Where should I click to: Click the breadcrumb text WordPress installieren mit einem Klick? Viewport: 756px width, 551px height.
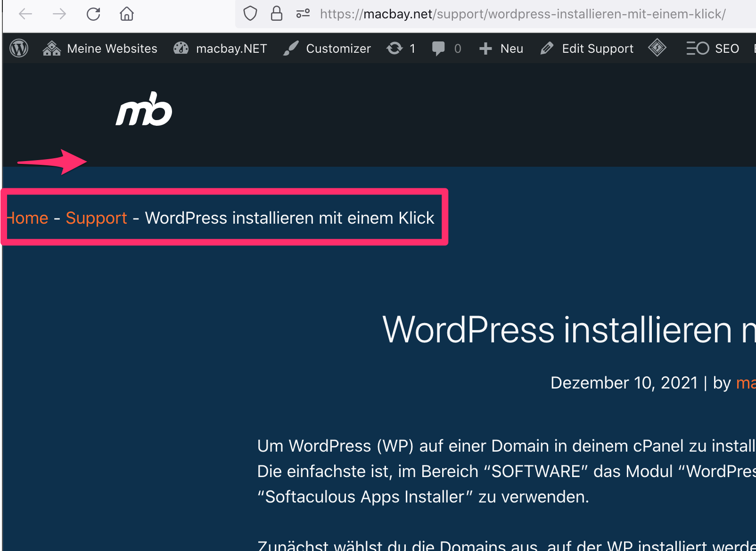(x=289, y=218)
